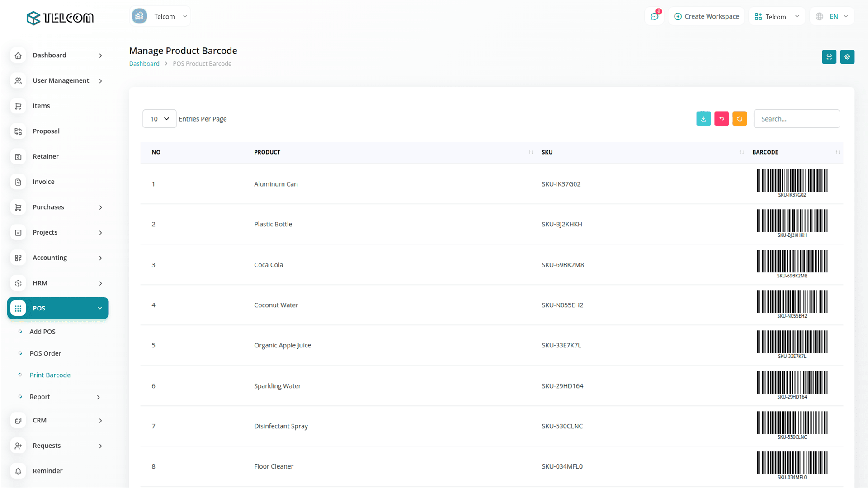Click the barcode scan print icon button
The height and width of the screenshot is (488, 868).
coord(829,57)
